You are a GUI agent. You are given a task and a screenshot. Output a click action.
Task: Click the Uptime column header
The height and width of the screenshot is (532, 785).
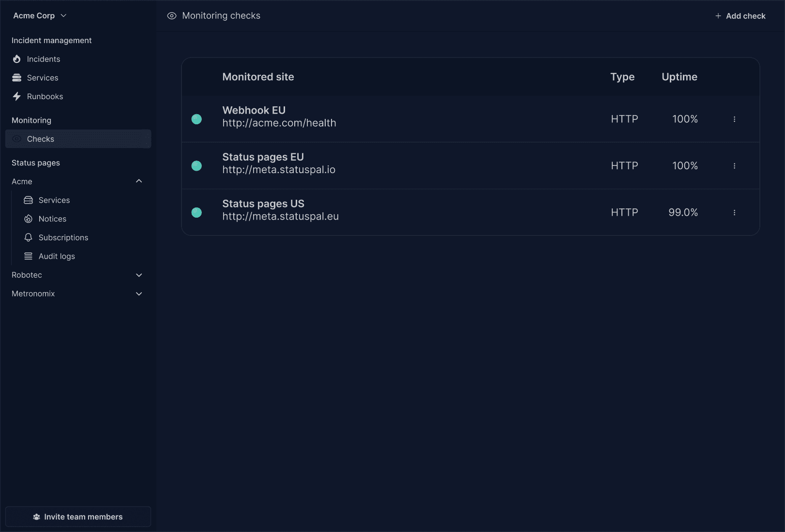click(x=679, y=77)
